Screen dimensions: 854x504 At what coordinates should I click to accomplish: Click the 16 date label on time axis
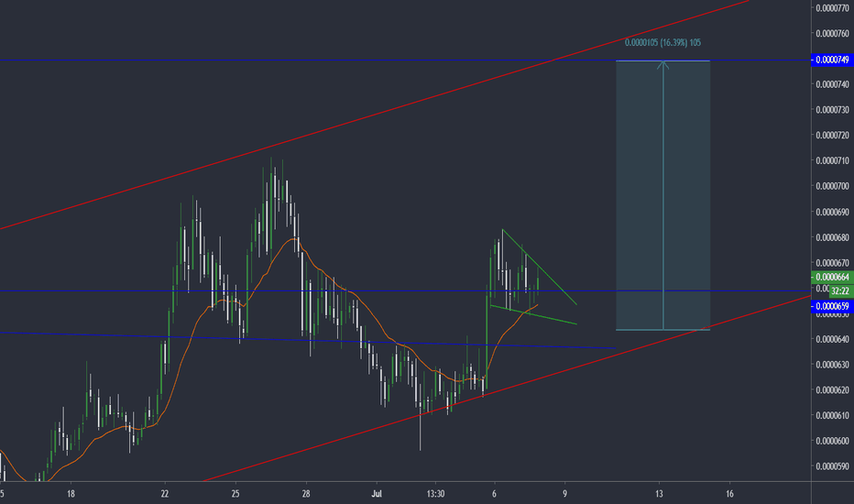[729, 494]
